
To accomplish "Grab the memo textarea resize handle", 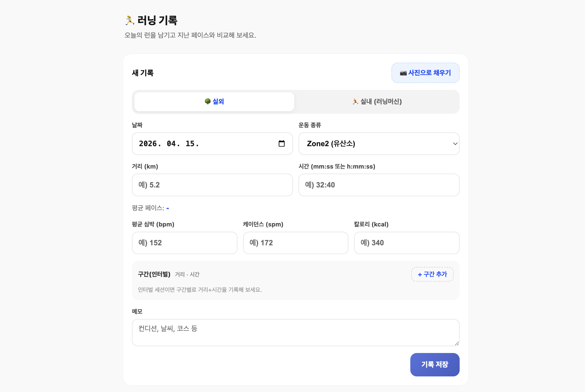I will pyautogui.click(x=457, y=343).
